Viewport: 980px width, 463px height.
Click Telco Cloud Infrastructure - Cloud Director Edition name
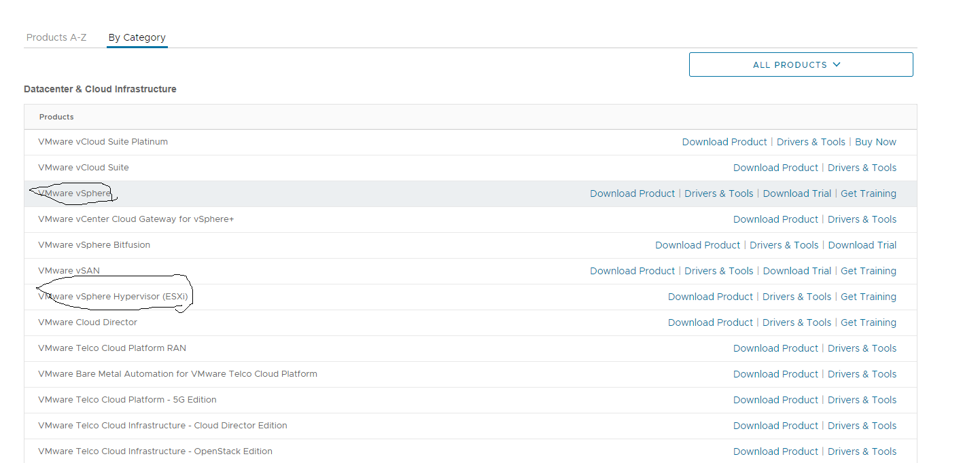pyautogui.click(x=162, y=426)
